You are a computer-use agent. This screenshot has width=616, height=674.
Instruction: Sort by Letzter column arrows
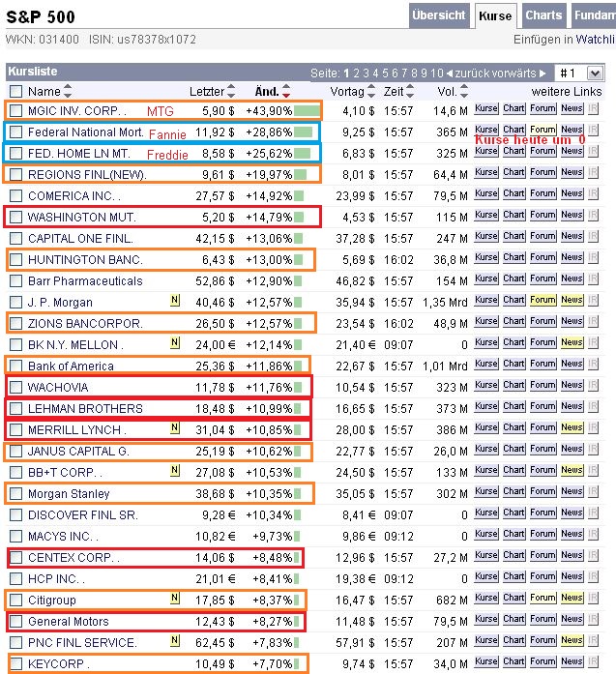(231, 91)
